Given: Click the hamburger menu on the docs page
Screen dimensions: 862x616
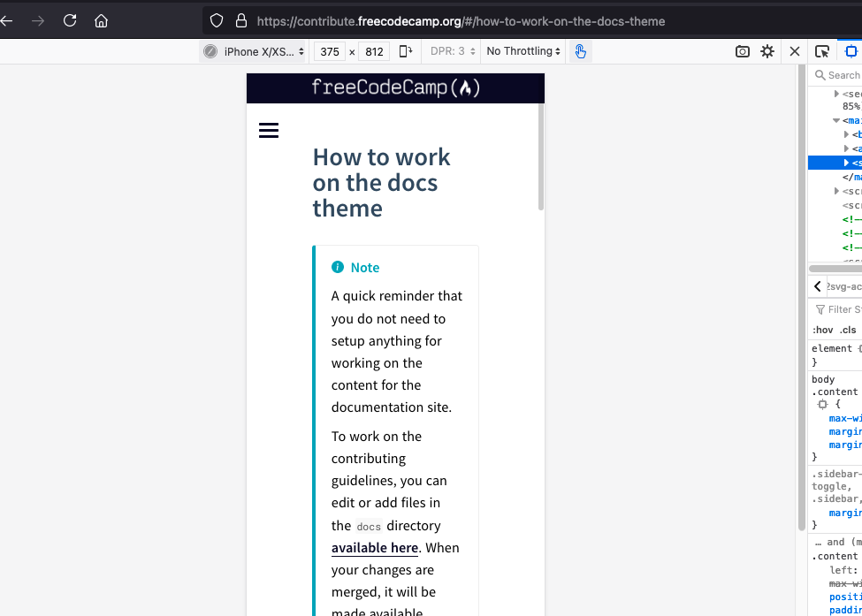Looking at the screenshot, I should click(x=268, y=130).
